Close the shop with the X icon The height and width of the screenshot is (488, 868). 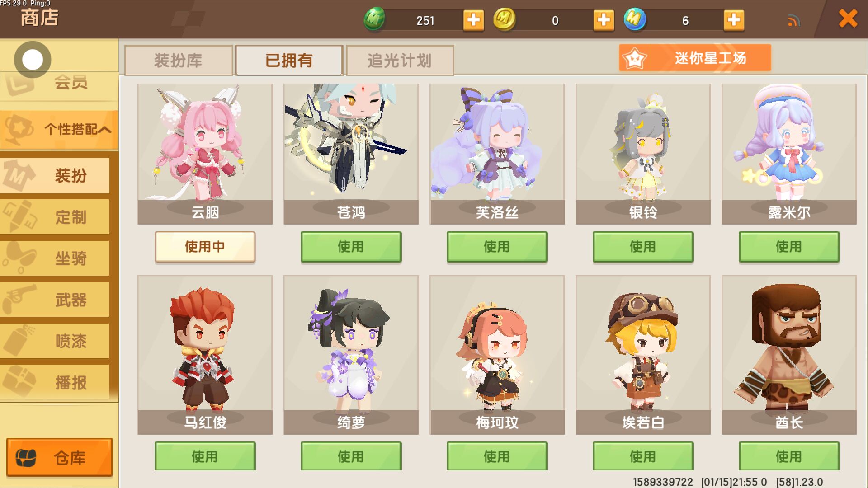pyautogui.click(x=848, y=19)
